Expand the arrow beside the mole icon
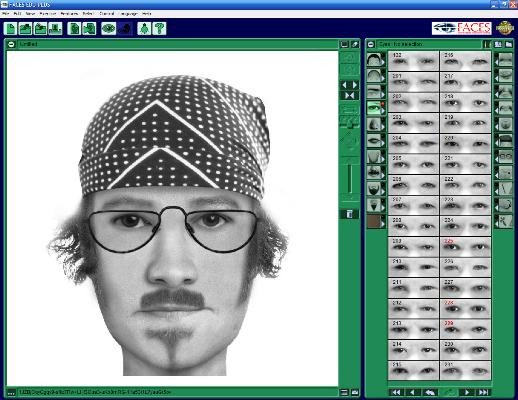 (x=496, y=175)
